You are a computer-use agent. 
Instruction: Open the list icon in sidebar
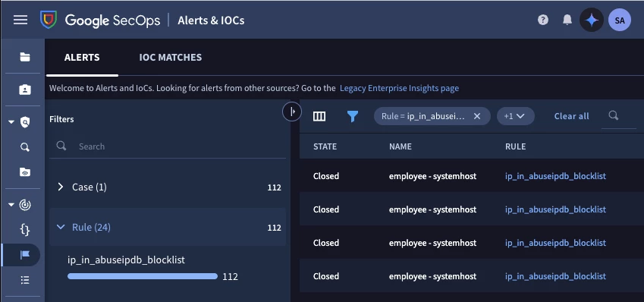tap(25, 280)
